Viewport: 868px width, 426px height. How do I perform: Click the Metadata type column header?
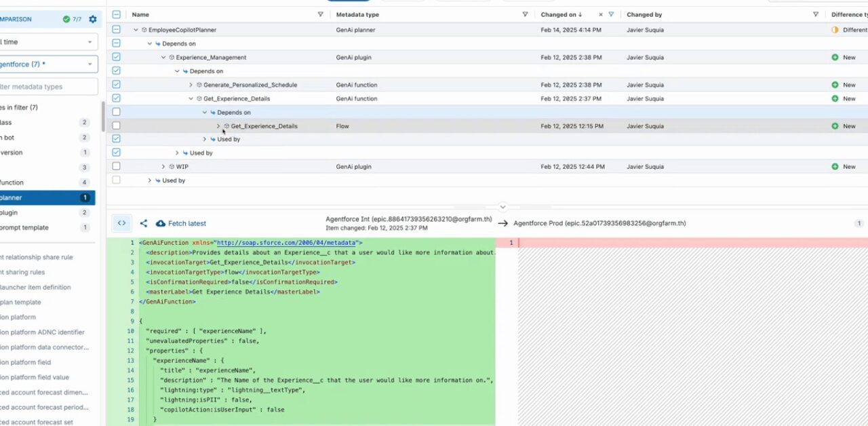[x=357, y=14]
